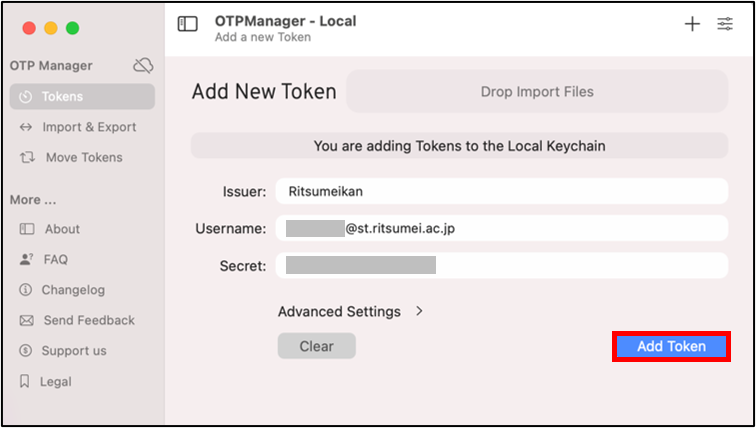Click the 'Add New Token' heading
The width and height of the screenshot is (756, 428).
pos(264,92)
